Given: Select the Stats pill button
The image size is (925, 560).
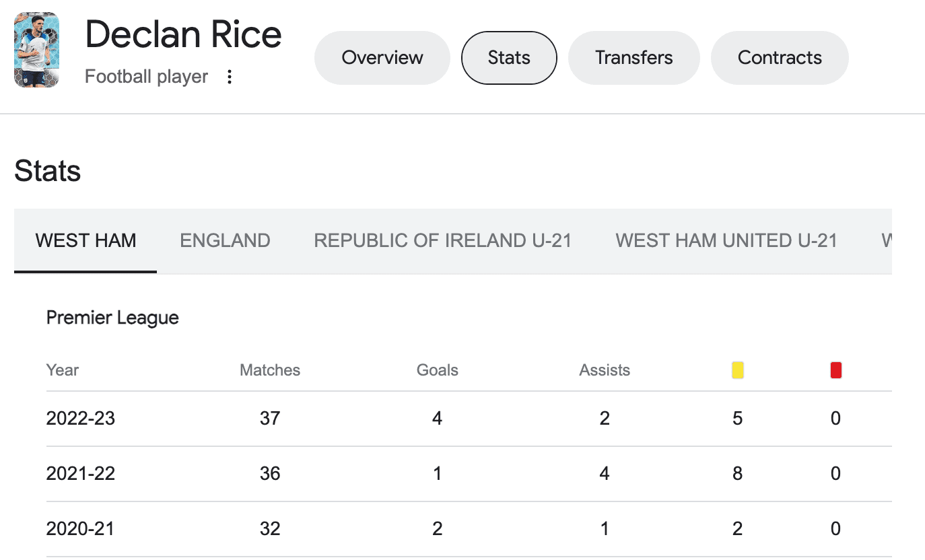Looking at the screenshot, I should pos(509,58).
